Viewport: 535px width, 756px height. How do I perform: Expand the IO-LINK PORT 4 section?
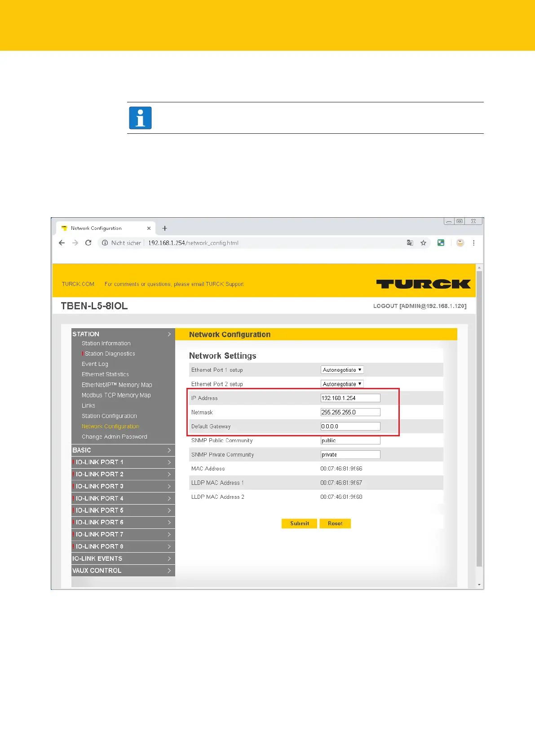(123, 498)
